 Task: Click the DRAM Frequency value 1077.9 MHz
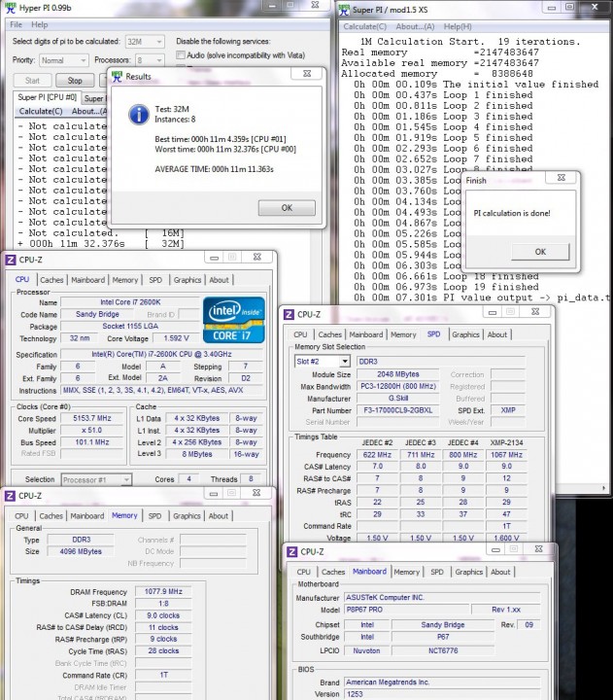pyautogui.click(x=163, y=591)
